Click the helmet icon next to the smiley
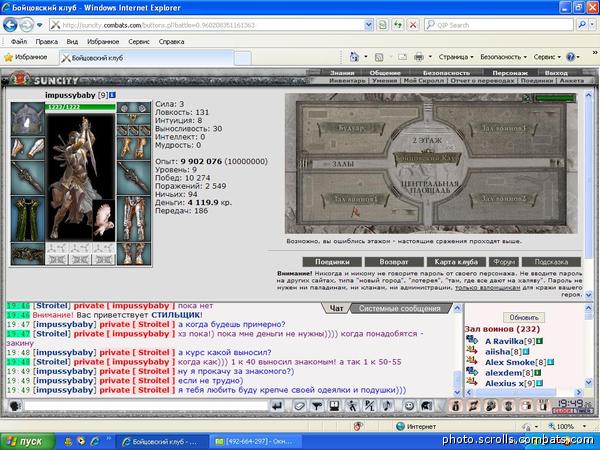The image size is (600, 450). coord(427,406)
